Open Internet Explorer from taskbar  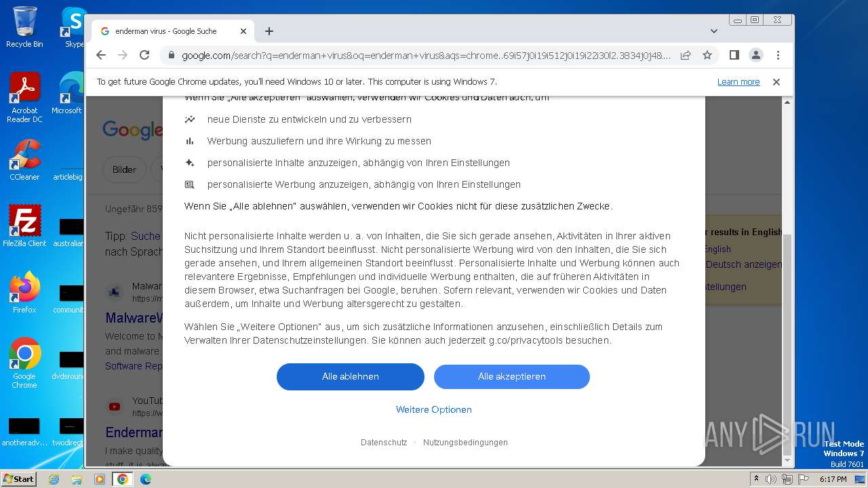point(54,479)
